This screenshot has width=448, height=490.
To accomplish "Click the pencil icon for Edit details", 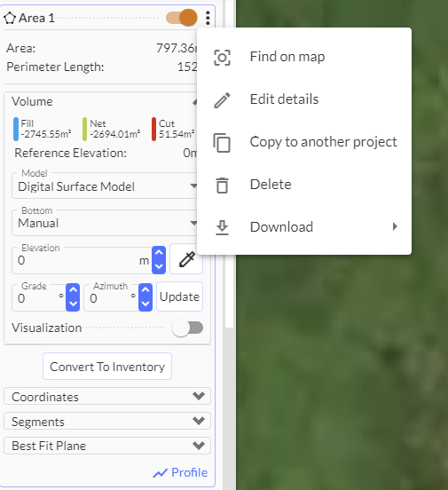I will pyautogui.click(x=222, y=100).
